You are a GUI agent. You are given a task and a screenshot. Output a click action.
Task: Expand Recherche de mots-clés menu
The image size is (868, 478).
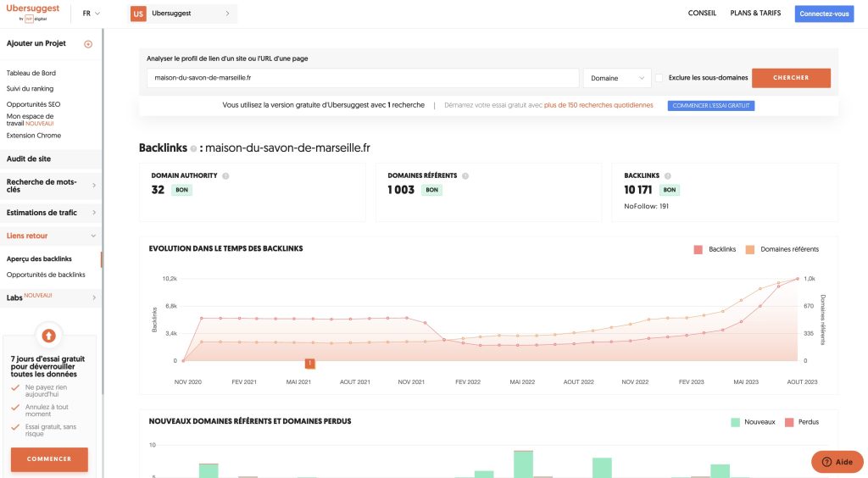click(x=51, y=186)
